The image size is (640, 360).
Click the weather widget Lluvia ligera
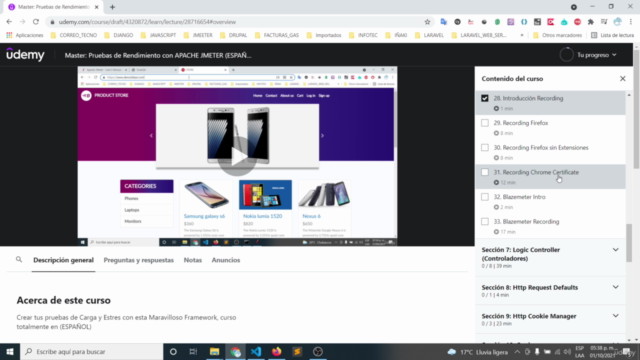[x=478, y=352]
